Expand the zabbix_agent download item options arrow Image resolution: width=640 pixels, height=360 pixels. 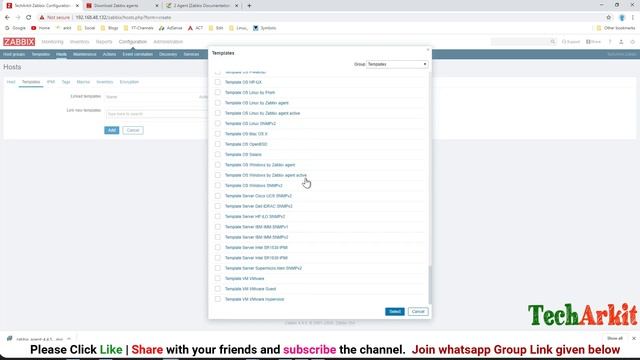pos(69,339)
